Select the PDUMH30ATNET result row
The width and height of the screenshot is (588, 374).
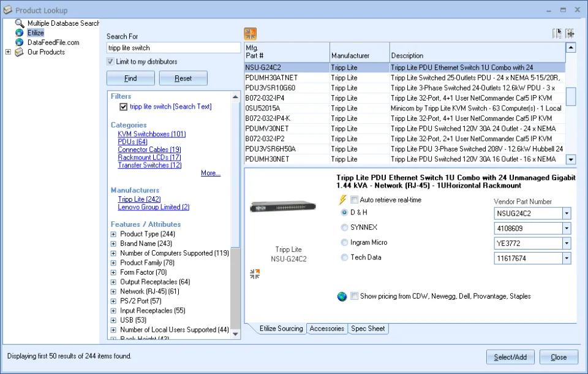405,78
